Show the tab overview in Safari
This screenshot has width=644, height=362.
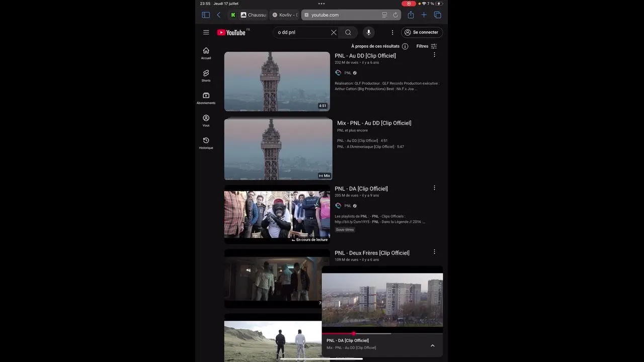coord(437,15)
